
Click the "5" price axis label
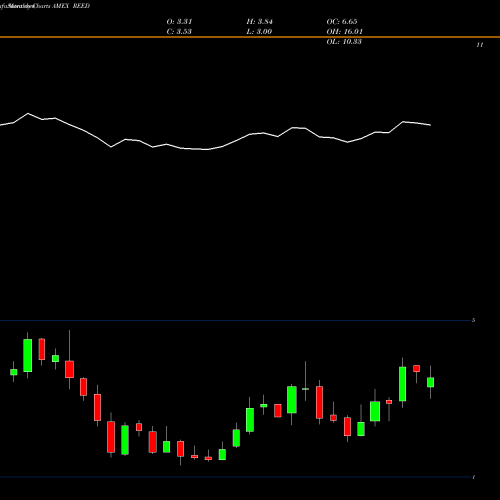[x=474, y=320]
